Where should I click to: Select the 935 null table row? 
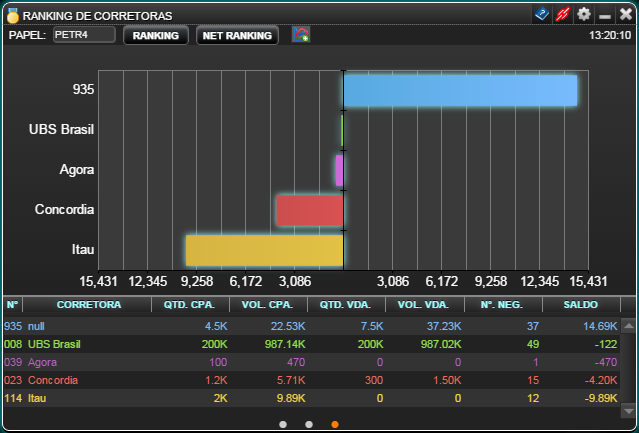click(x=311, y=326)
